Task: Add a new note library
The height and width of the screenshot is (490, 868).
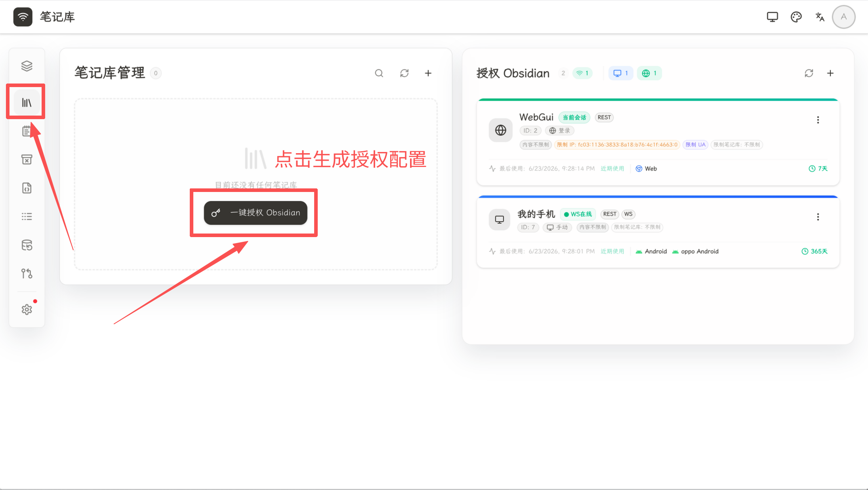Action: point(428,73)
